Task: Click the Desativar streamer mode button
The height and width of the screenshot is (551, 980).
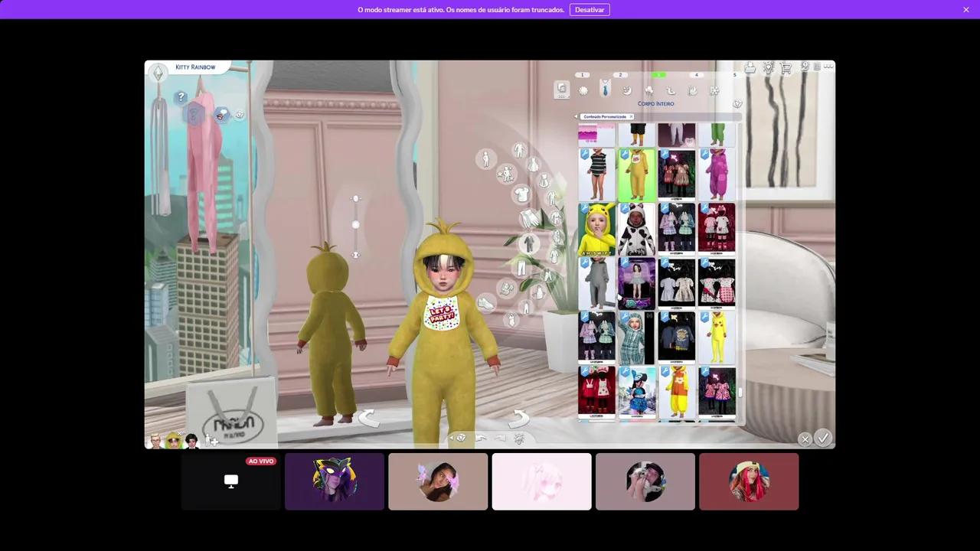Action: tap(590, 10)
